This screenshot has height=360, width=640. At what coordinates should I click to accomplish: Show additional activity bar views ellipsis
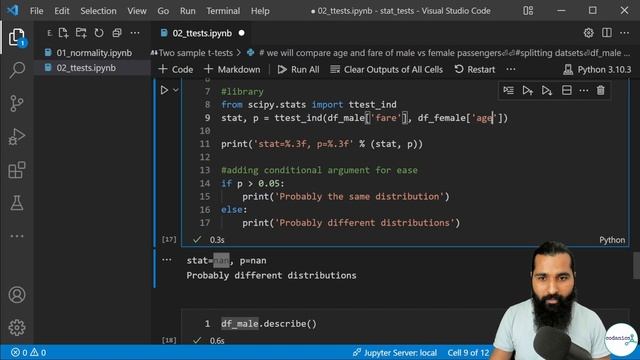tap(17, 236)
